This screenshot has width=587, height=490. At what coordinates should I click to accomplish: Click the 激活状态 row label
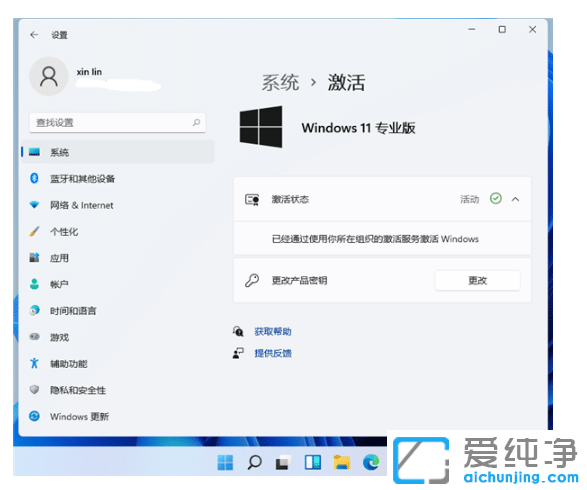click(290, 199)
